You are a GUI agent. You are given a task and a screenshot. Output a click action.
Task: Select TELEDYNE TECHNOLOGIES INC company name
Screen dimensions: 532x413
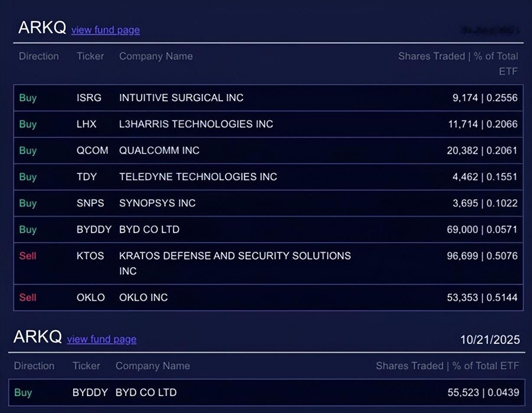198,177
